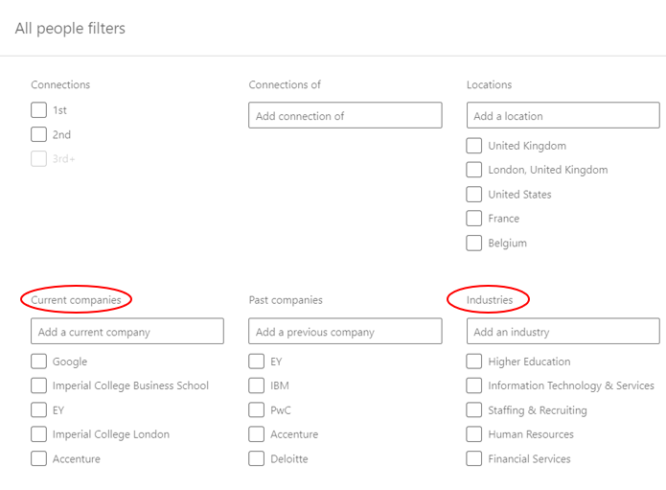Check IBM under Past companies
The image size is (666, 490).
256,386
